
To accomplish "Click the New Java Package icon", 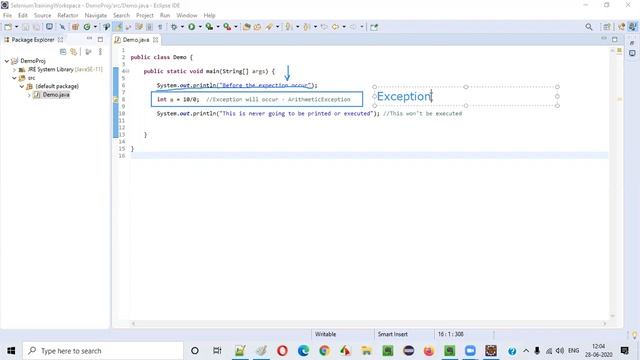I will (x=75, y=27).
